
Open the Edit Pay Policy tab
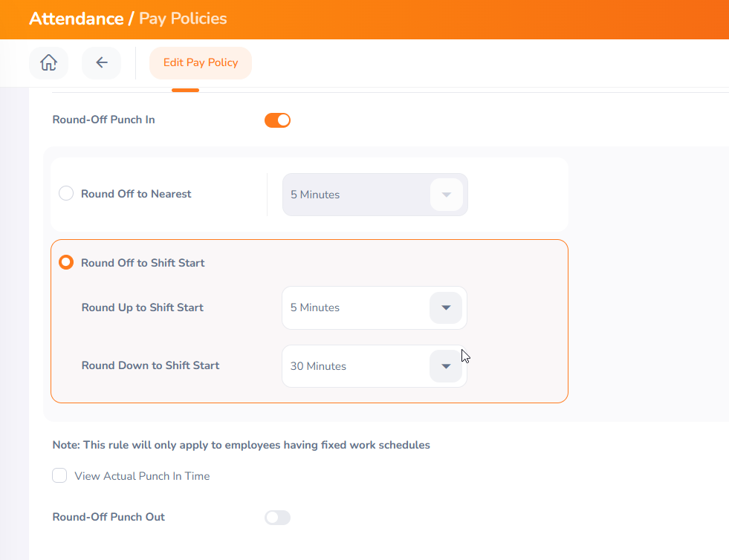(x=201, y=63)
